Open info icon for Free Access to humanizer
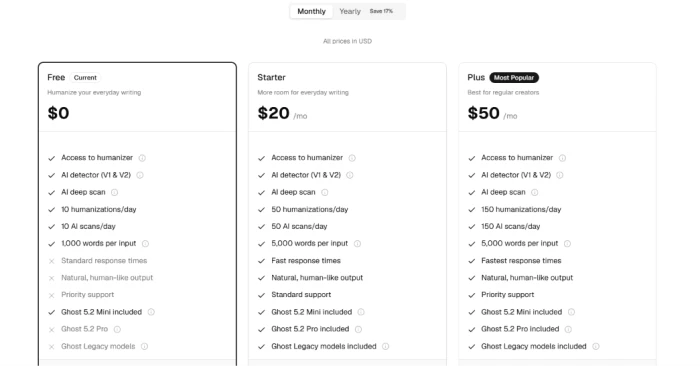Image resolution: width=700 pixels, height=366 pixels. (142, 158)
